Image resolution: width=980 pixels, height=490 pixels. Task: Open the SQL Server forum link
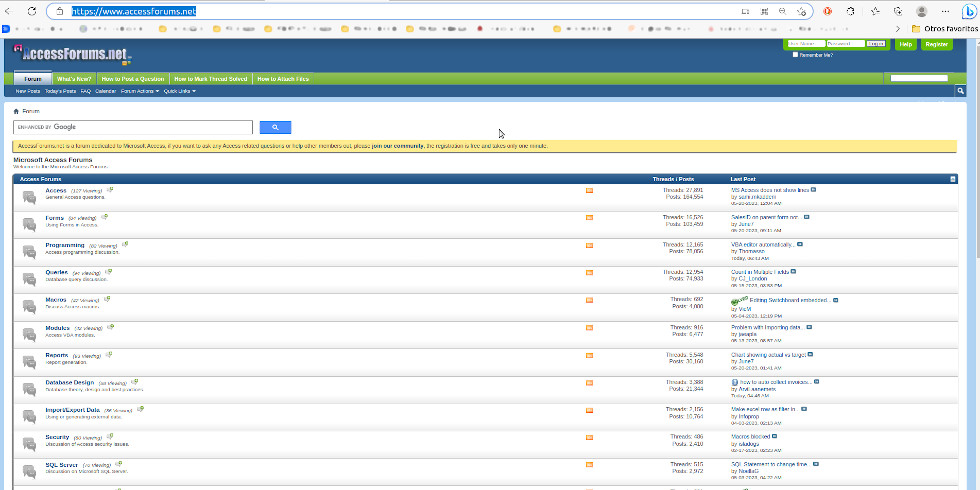tap(61, 465)
